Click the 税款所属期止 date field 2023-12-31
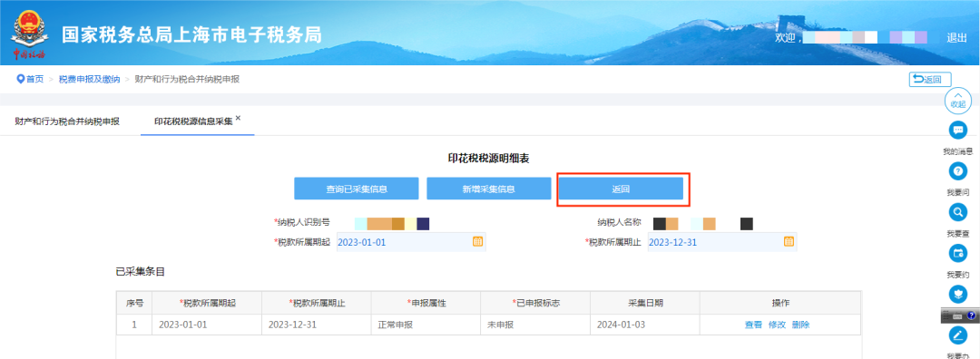Viewport: 980px width, 359px height. click(x=722, y=242)
